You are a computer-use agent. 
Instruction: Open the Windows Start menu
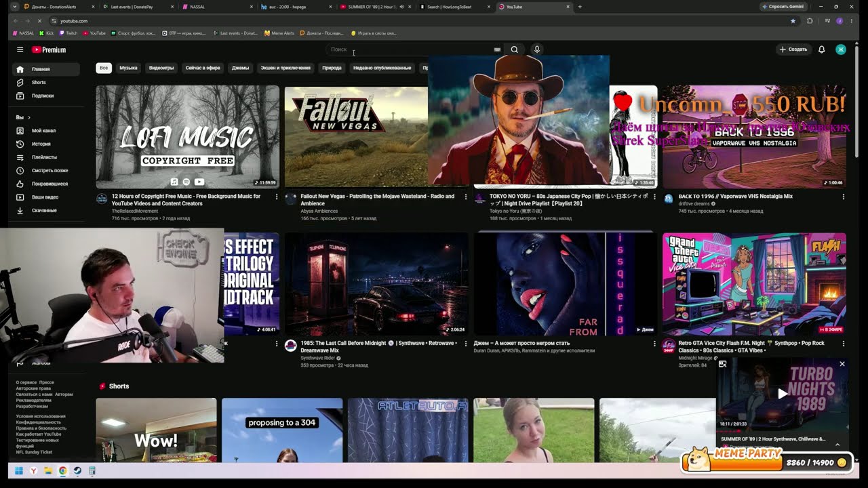(x=18, y=470)
